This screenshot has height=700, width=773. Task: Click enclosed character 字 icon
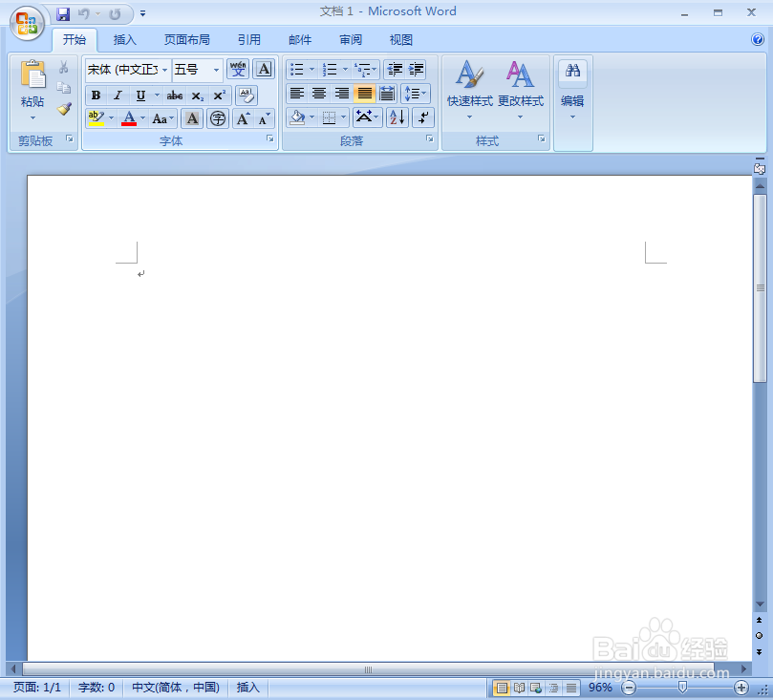218,118
